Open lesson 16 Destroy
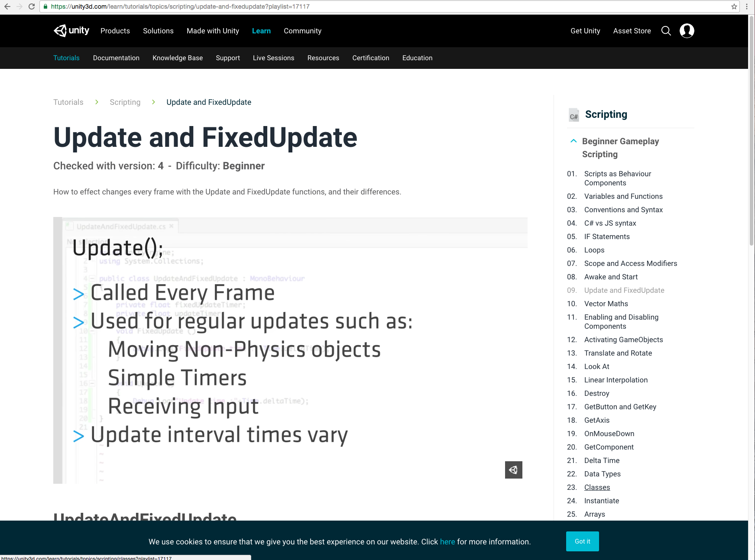The image size is (755, 560). pyautogui.click(x=596, y=393)
